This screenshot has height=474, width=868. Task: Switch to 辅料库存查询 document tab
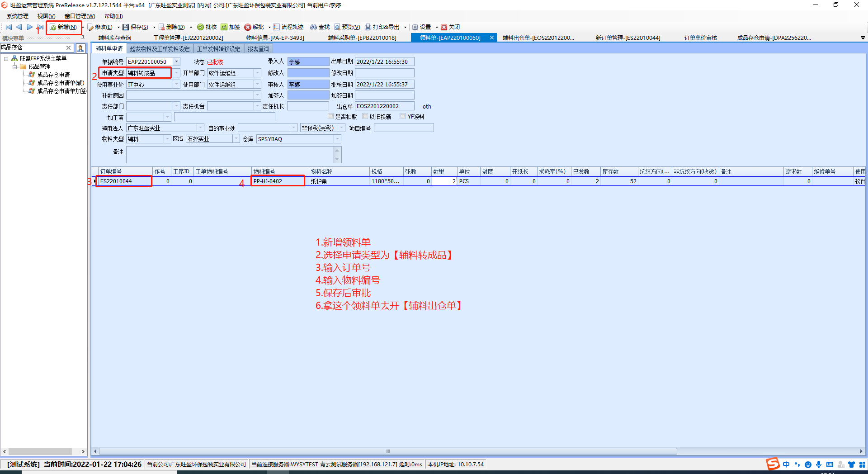tap(115, 38)
